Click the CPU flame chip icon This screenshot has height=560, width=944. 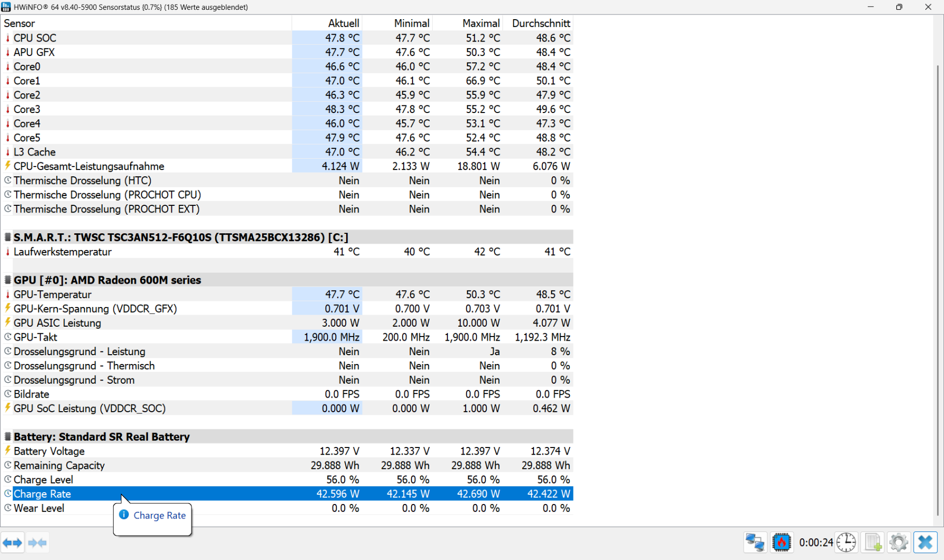(782, 543)
